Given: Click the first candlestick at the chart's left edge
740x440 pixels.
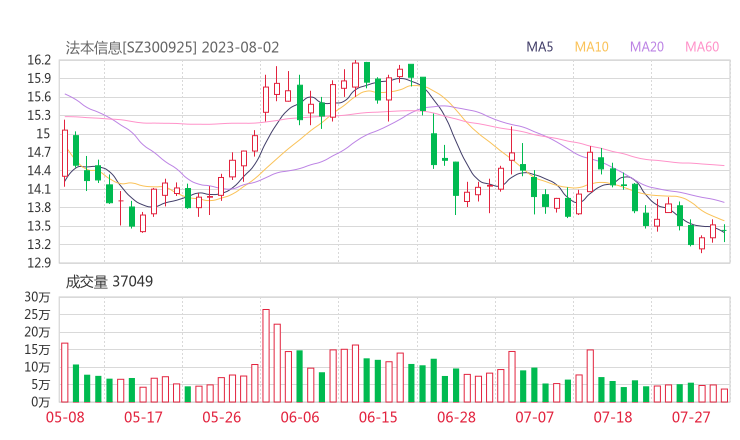Looking at the screenshot, I should click(65, 153).
